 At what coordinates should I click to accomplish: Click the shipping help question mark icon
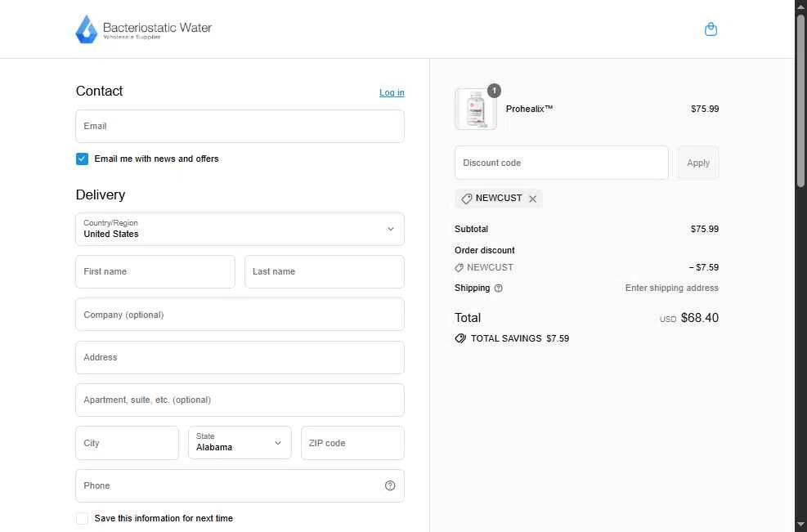point(498,288)
